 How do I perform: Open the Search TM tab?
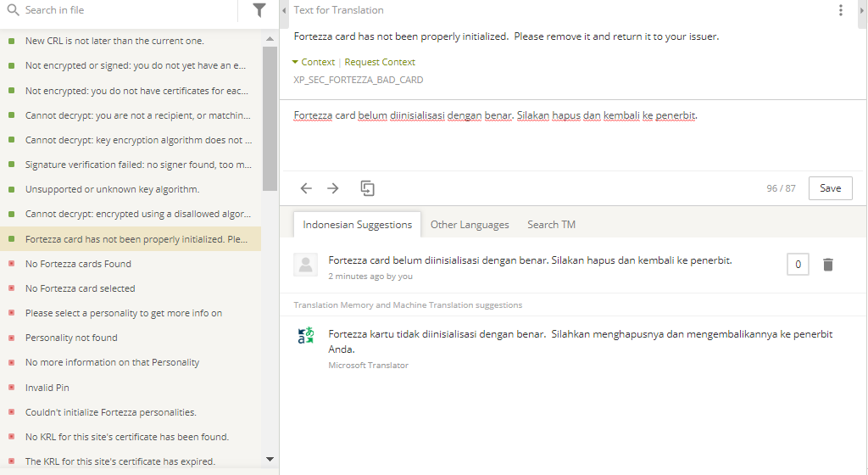(551, 224)
